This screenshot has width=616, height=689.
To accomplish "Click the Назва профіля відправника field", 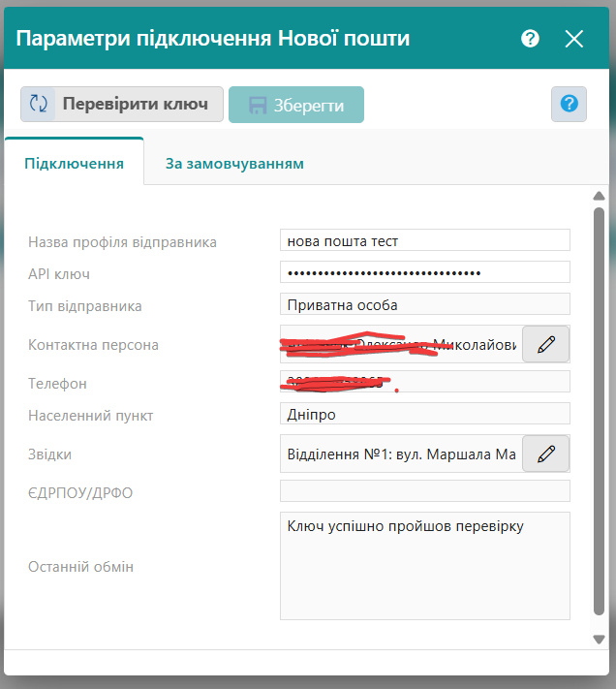I will coord(425,240).
